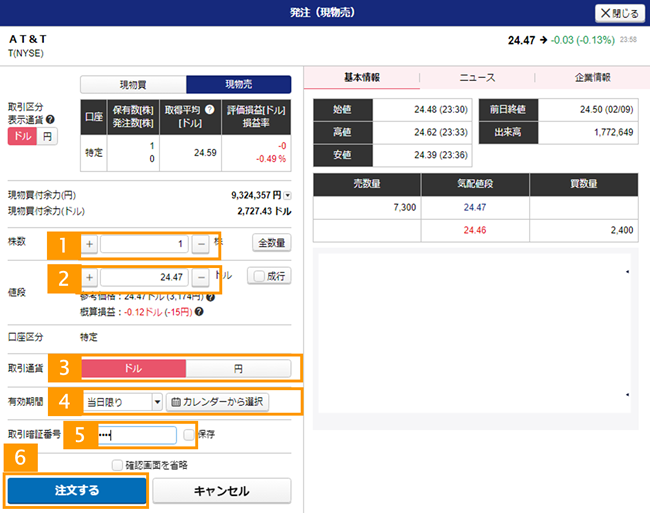Click the 9,324,357 円 buying power value

(x=256, y=195)
